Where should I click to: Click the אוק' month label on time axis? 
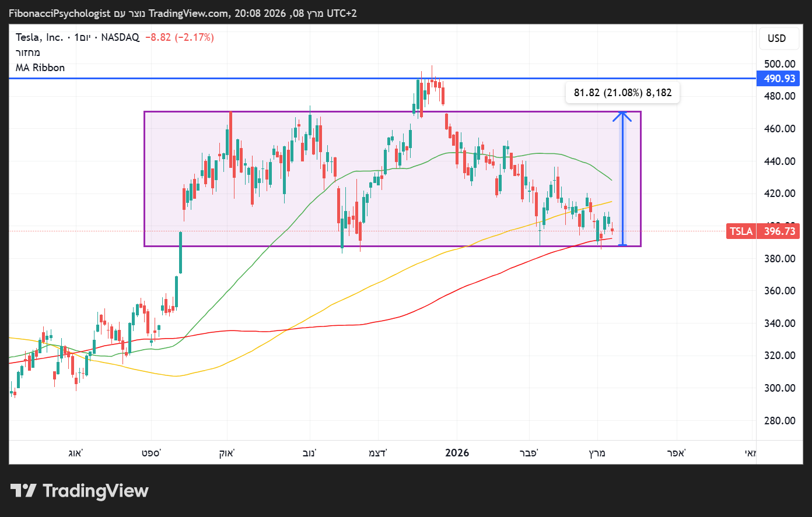click(227, 453)
